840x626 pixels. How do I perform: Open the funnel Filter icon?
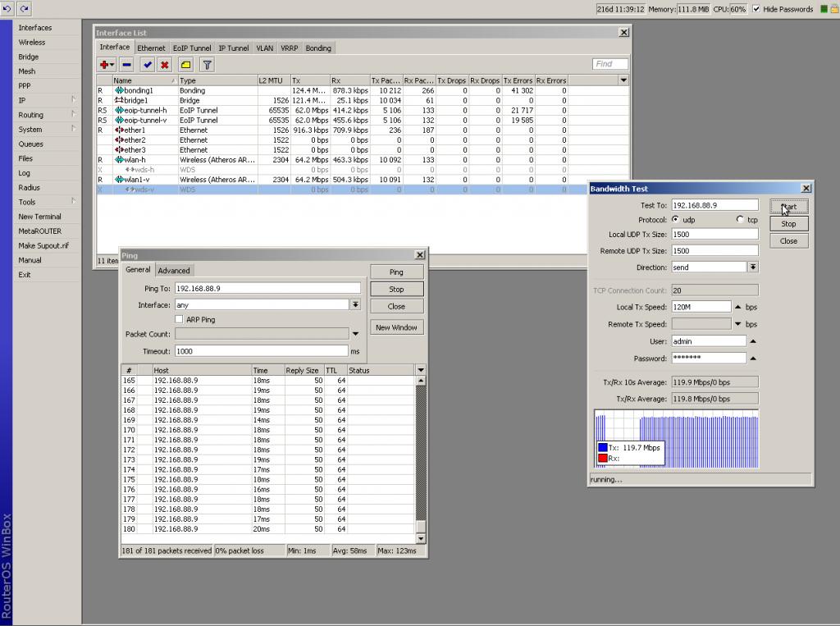tap(208, 65)
